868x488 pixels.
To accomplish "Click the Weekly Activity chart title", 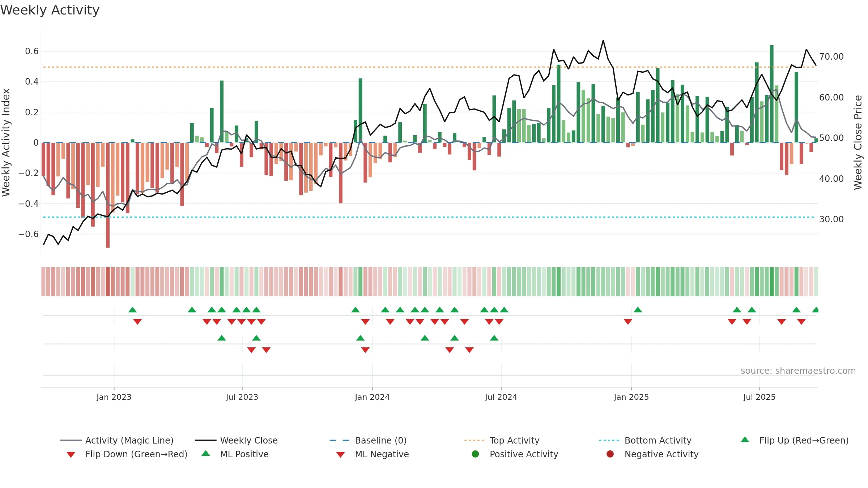I will coord(50,10).
